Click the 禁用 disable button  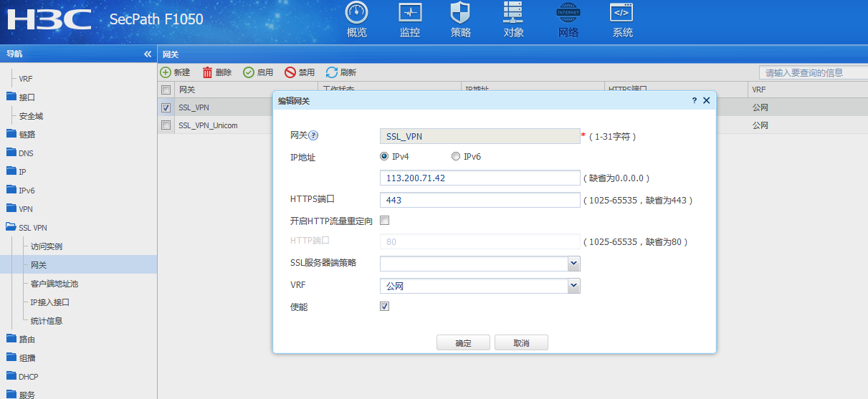[300, 72]
